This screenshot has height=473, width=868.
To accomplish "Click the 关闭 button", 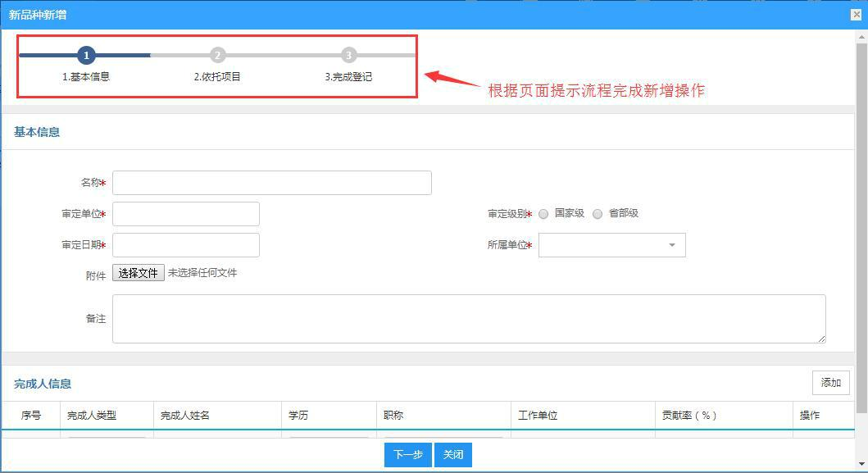I will point(452,455).
